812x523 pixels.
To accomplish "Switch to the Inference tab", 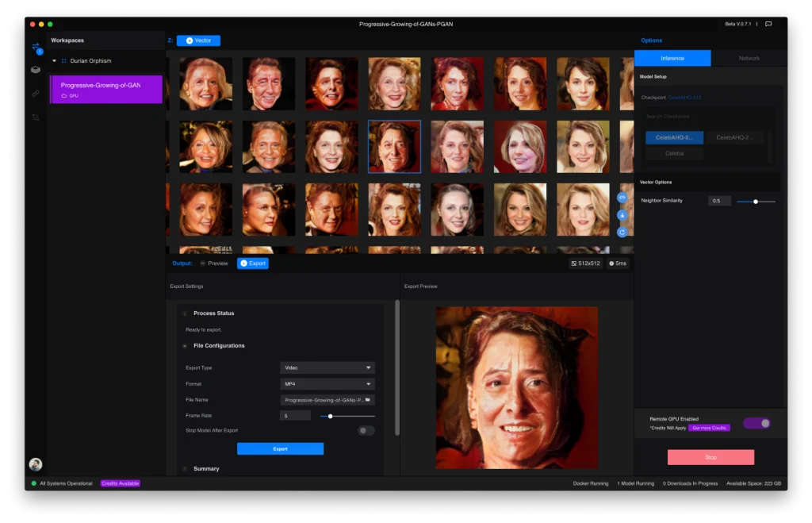I will (x=672, y=58).
